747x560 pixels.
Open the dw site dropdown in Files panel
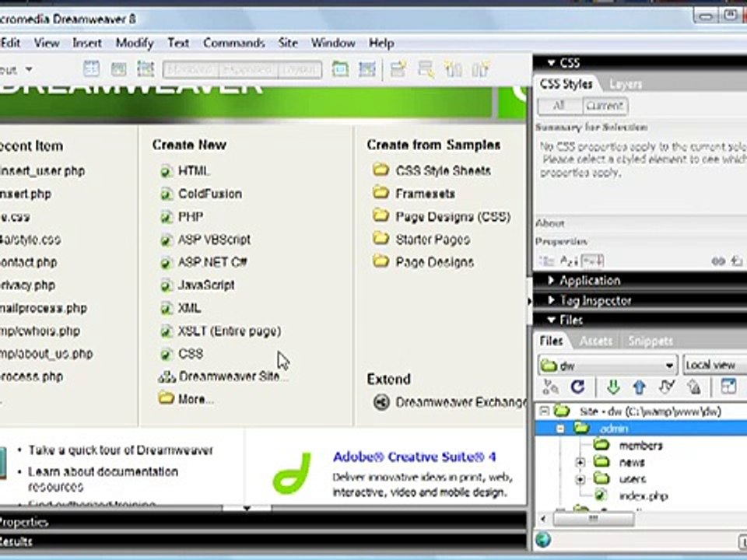[x=608, y=366]
